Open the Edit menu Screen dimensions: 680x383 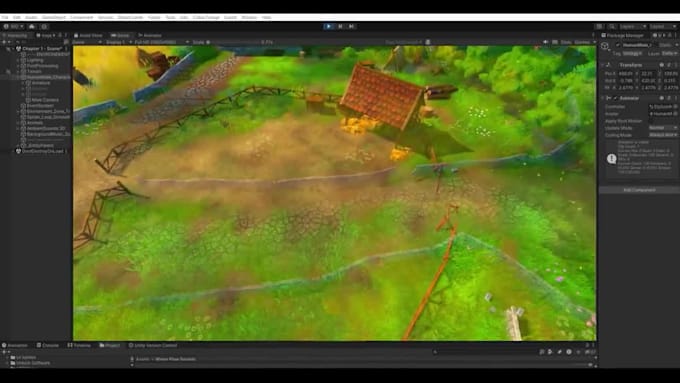click(16, 17)
